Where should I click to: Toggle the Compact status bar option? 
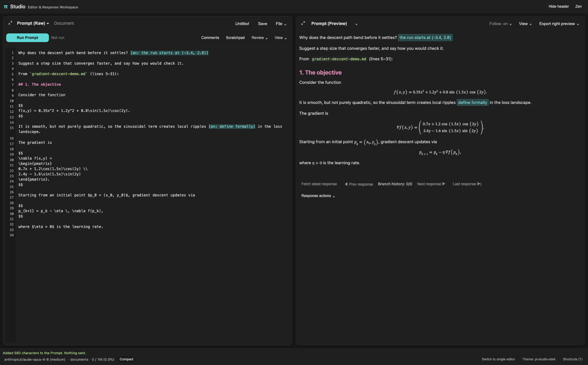point(126,359)
